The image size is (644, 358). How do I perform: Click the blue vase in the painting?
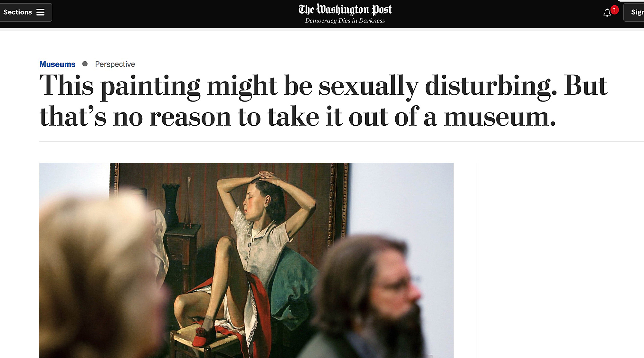171,206
